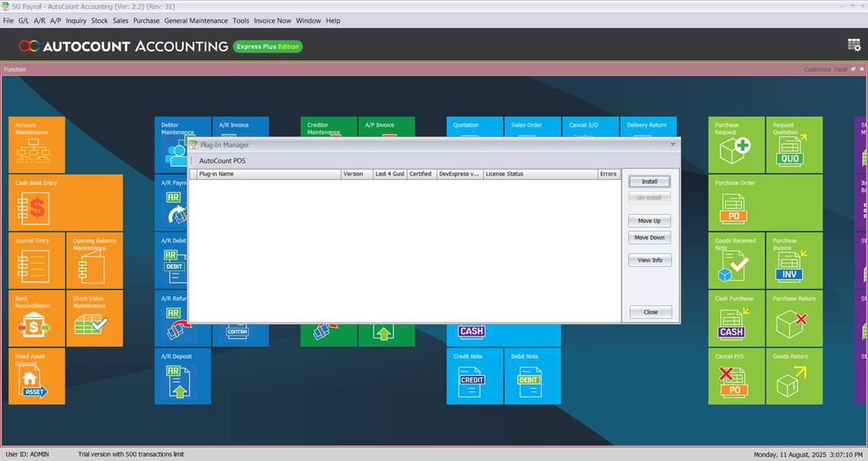This screenshot has height=461, width=868.
Task: Close the Plug-In Manager dialog with X
Action: tap(673, 145)
